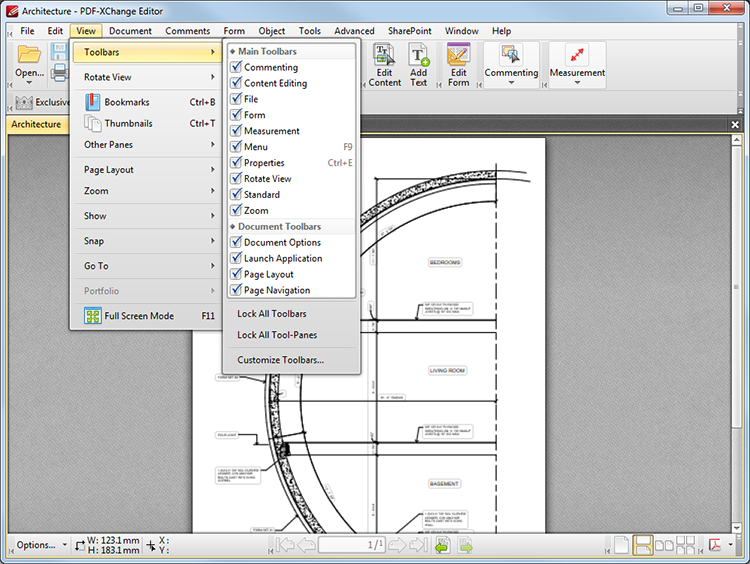Go to previous page arrow
The width and height of the screenshot is (750, 564).
306,544
